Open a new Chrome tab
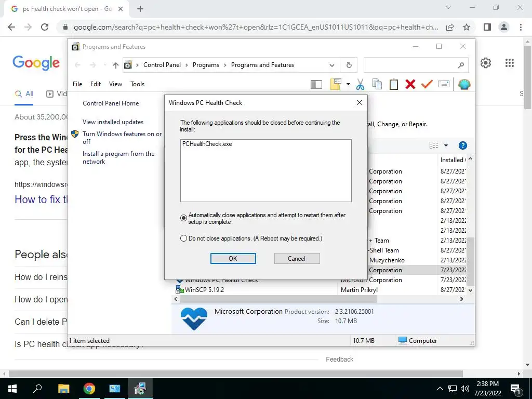 [140, 9]
